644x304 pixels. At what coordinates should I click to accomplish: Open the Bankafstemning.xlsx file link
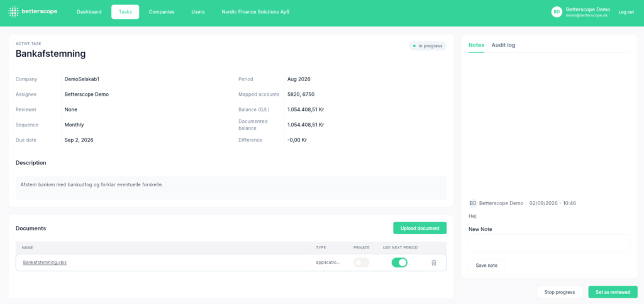coord(45,262)
